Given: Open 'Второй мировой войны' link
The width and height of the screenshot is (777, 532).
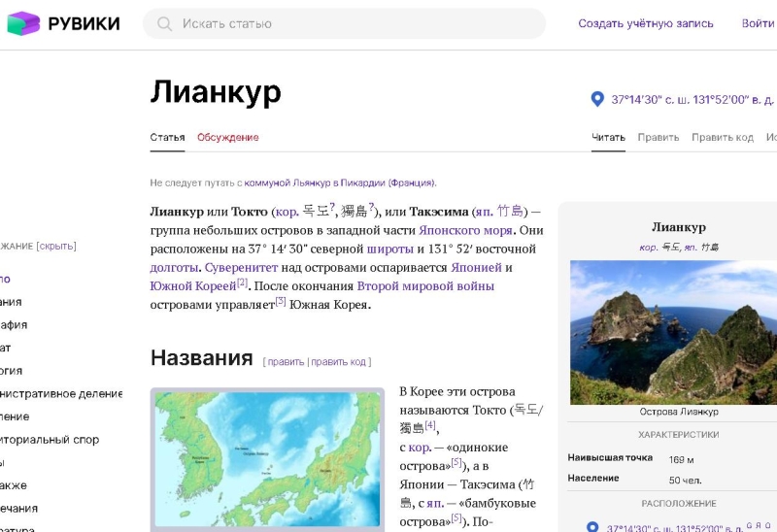Looking at the screenshot, I should (425, 286).
